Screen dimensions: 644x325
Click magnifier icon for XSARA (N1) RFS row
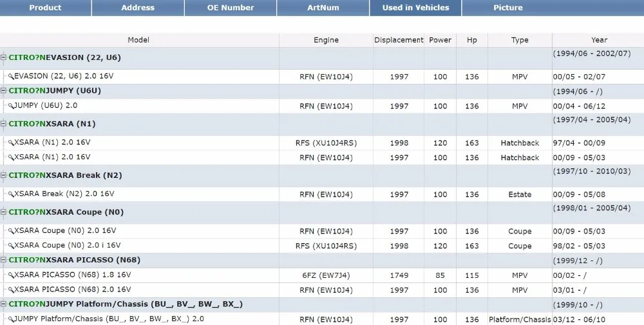[11, 143]
